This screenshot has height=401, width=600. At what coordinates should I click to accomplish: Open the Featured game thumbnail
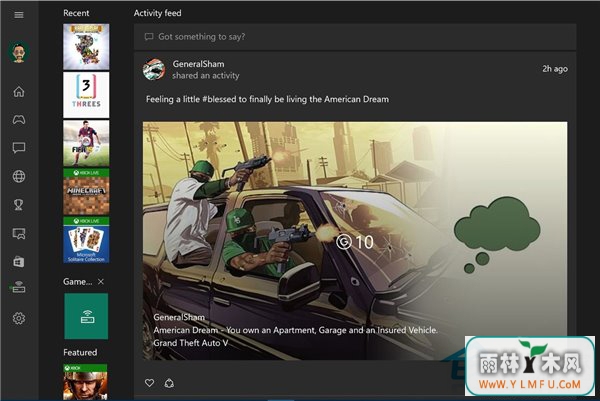pos(85,382)
